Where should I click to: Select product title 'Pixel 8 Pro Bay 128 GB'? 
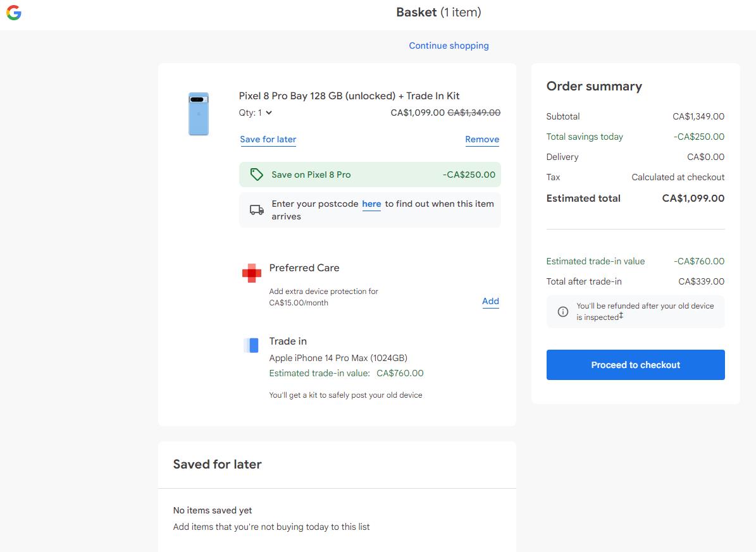(349, 96)
